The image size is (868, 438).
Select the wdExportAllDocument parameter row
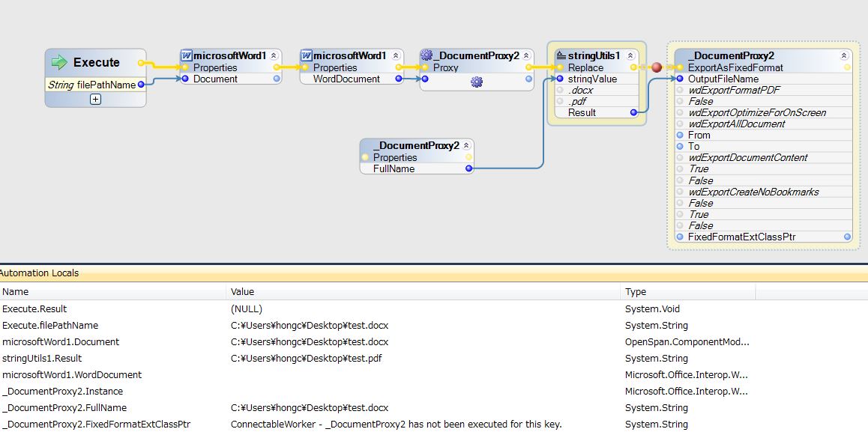tap(763, 124)
